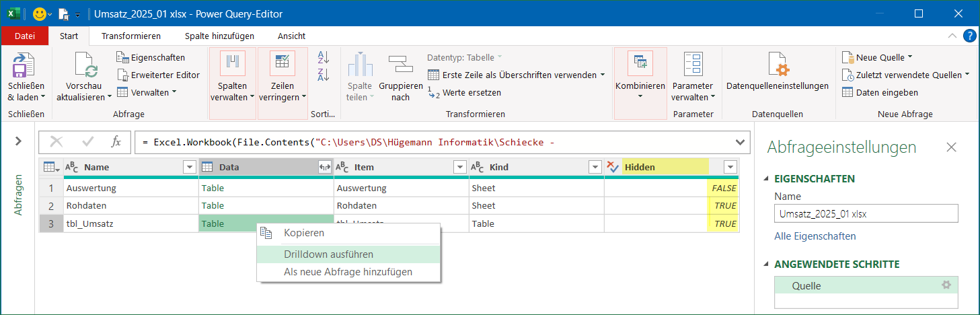The image size is (980, 315).
Task: Click the Zeilen verringern icon
Action: [x=282, y=64]
